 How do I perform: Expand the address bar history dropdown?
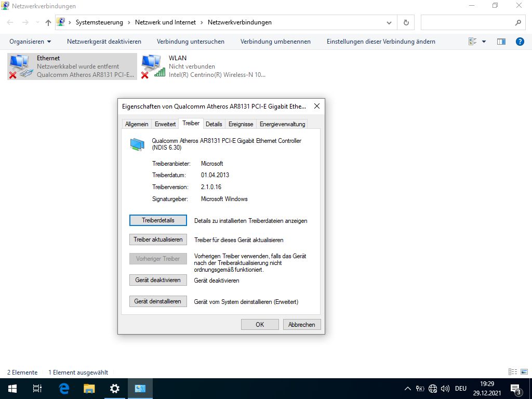[389, 23]
